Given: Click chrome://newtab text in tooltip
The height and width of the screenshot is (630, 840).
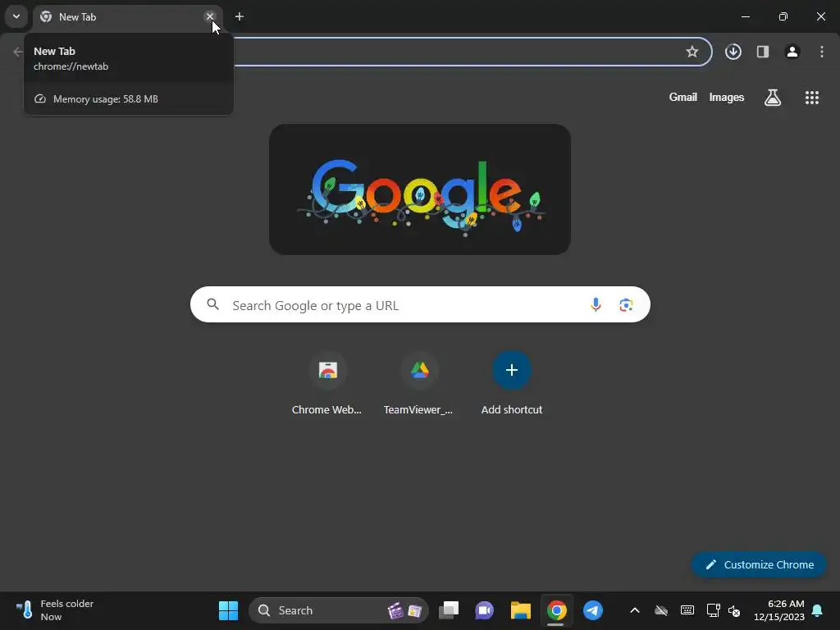Looking at the screenshot, I should [x=71, y=66].
